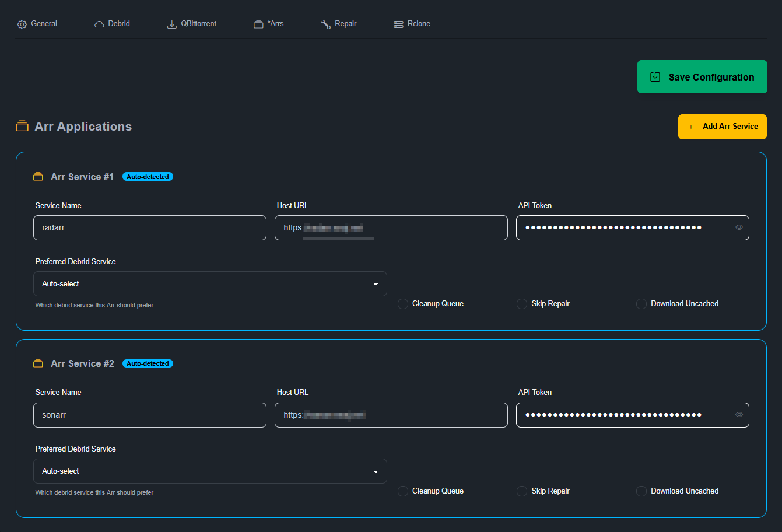Enable Cleanup Queue for Arr Service #2
Image resolution: width=782 pixels, height=532 pixels.
point(403,491)
